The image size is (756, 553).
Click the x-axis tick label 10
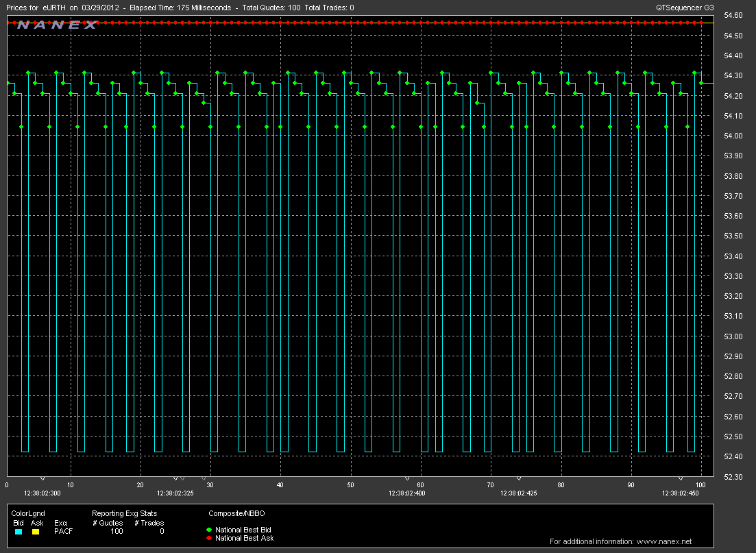click(x=71, y=485)
